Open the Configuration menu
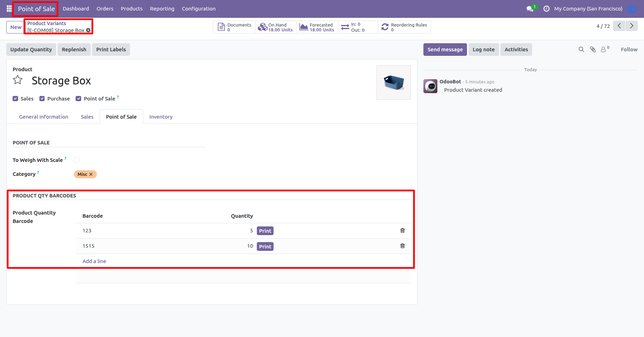The height and width of the screenshot is (337, 644). (199, 9)
